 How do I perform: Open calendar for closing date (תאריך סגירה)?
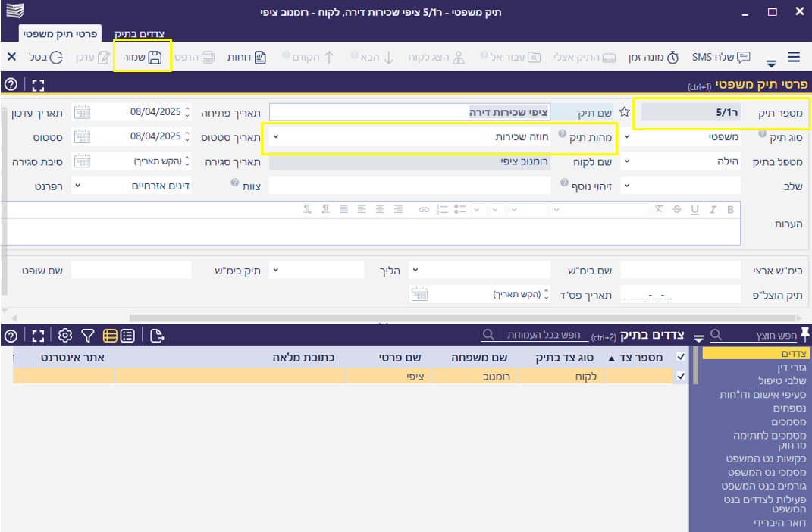[82, 161]
